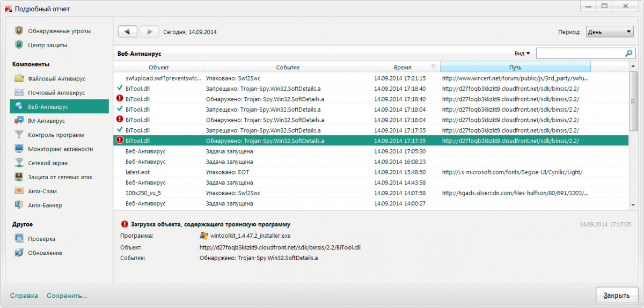644x308 pixels.
Task: Click the wincert.net forum path cell
Action: tap(515, 78)
